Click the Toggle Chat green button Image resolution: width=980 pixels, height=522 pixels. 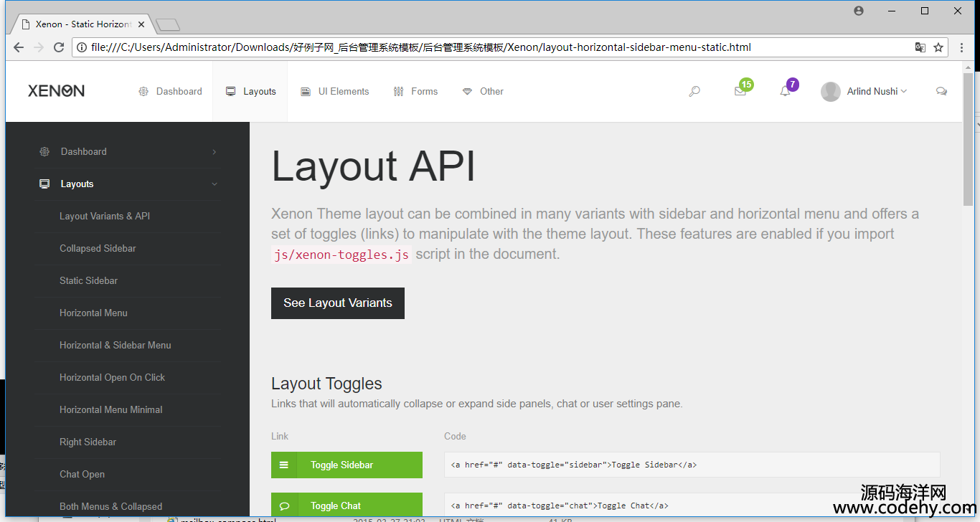pos(347,506)
